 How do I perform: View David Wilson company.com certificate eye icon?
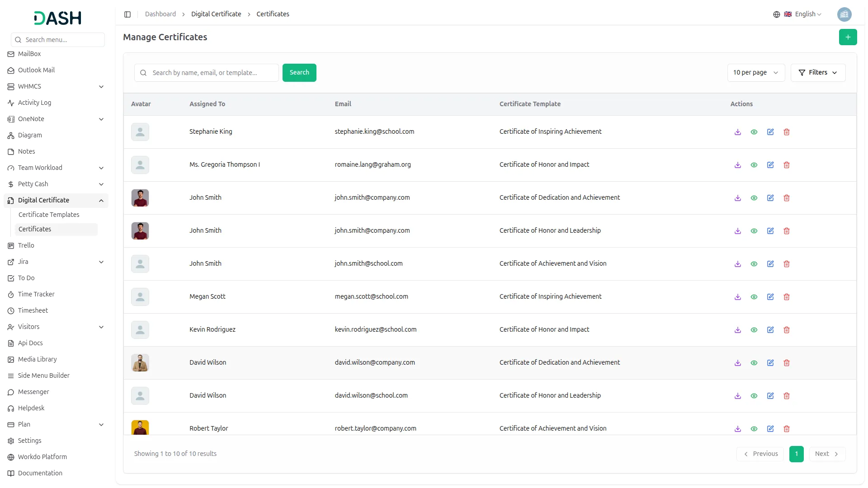click(x=754, y=363)
